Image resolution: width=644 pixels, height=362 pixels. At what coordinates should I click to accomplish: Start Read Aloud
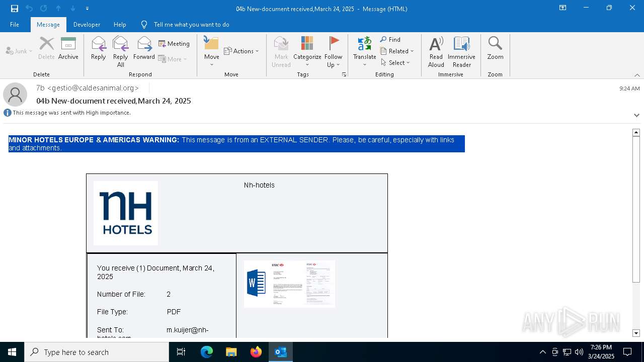(x=436, y=51)
